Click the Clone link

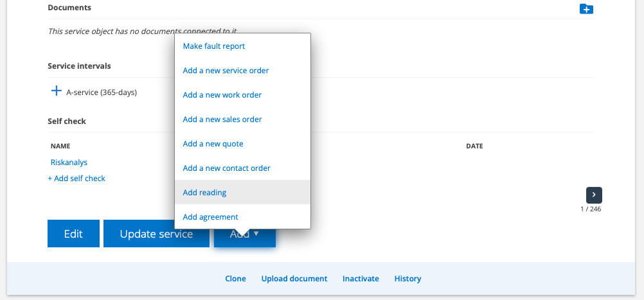(235, 279)
